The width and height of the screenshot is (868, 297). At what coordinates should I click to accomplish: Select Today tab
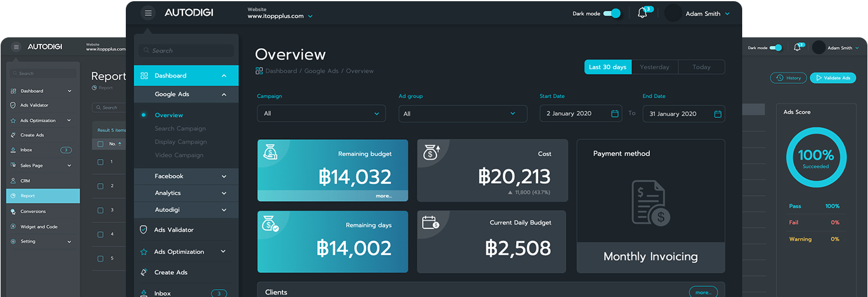coord(701,67)
